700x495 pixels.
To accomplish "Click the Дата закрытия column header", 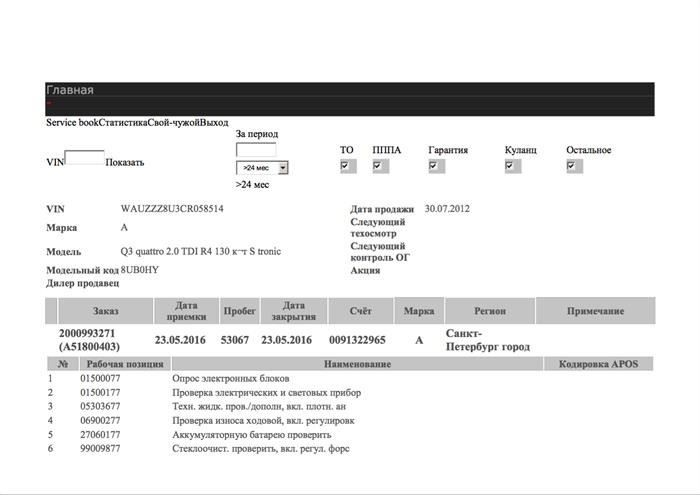I will coord(293,311).
